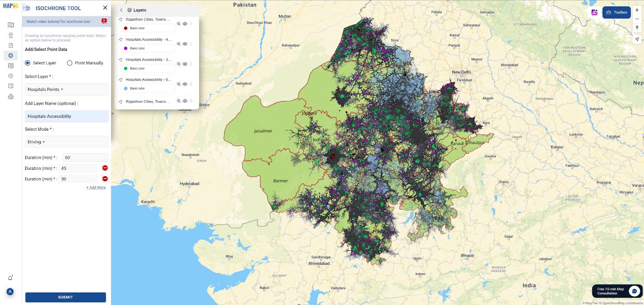Submit the isochrone settings
This screenshot has height=305, width=644.
click(66, 297)
